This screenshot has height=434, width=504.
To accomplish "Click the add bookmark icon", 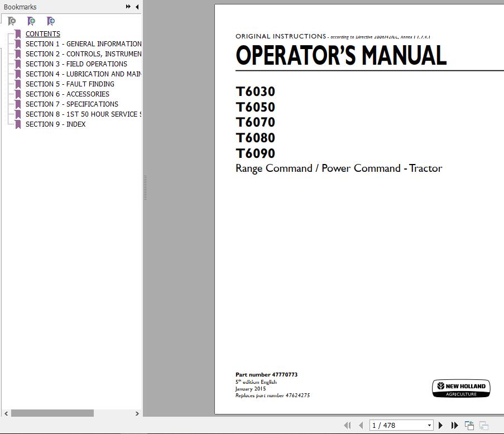I will point(31,21).
